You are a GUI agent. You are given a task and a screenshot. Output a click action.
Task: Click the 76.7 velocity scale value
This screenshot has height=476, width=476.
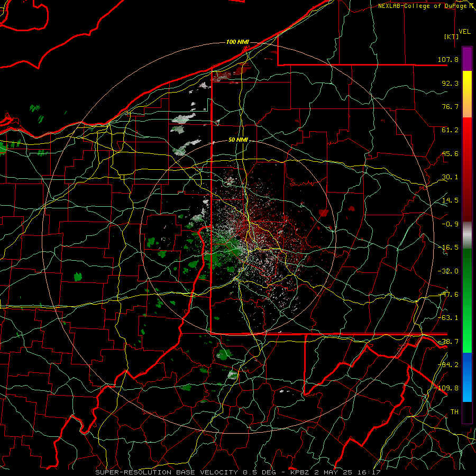(450, 106)
